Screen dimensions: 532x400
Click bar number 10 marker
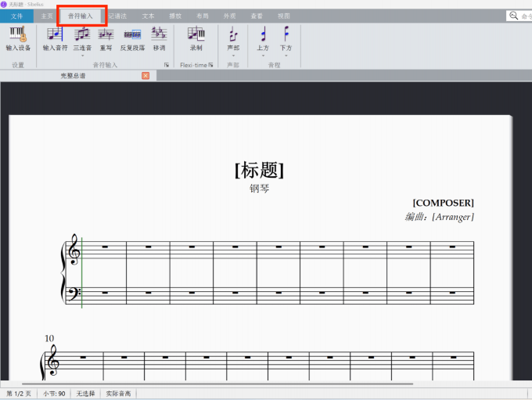tap(49, 338)
